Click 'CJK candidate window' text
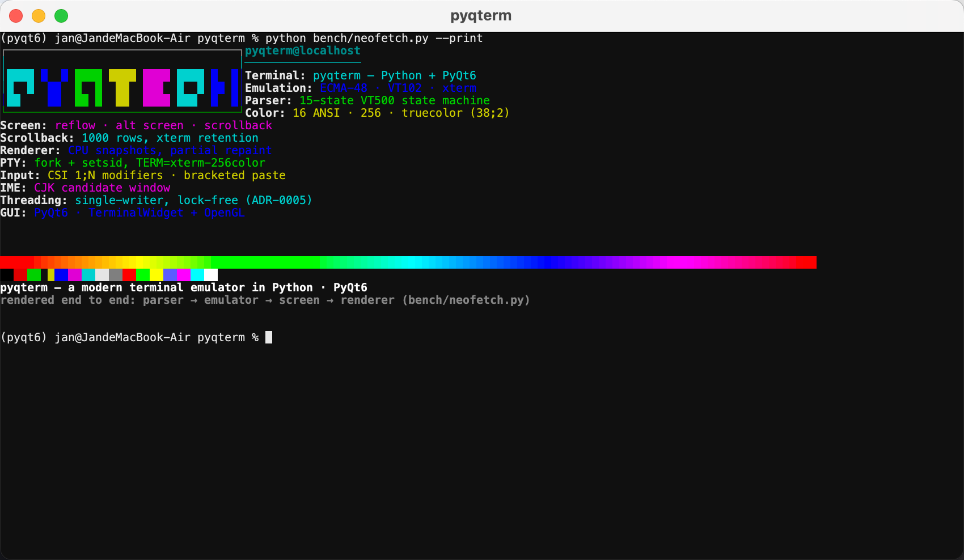The width and height of the screenshot is (964, 560). coord(102,188)
